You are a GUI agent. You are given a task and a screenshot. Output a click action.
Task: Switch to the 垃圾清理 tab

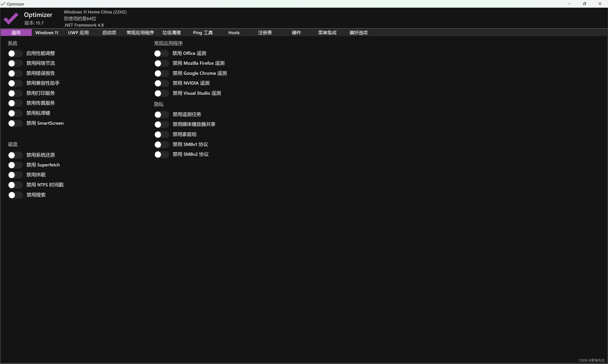(171, 32)
